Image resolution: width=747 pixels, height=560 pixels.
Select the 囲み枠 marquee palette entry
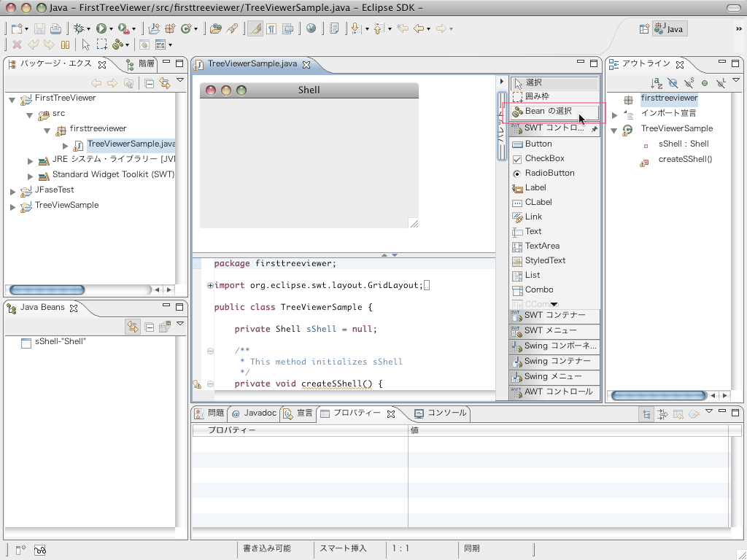coord(554,96)
